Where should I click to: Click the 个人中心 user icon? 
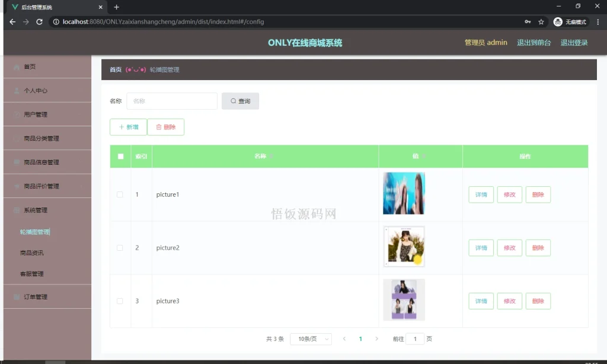click(17, 90)
